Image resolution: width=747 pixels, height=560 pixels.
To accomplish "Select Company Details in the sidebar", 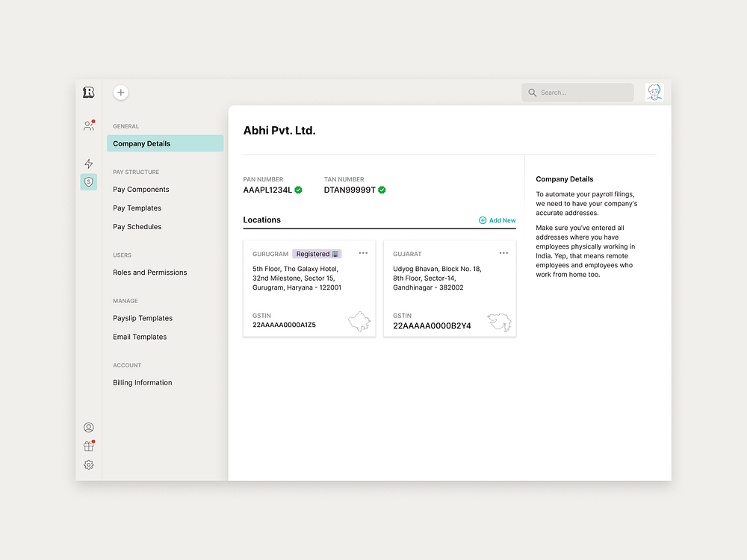I will (x=142, y=143).
